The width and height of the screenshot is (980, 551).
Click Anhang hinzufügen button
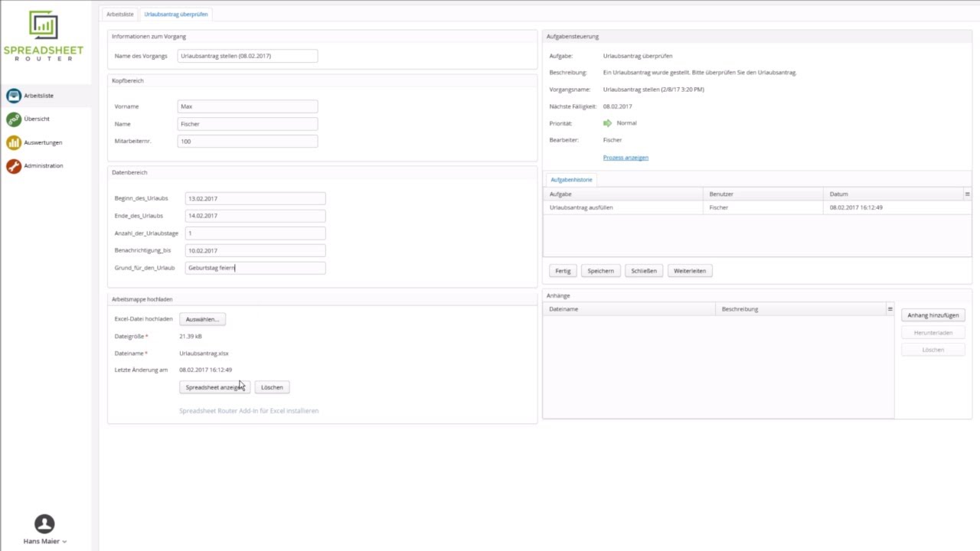tap(933, 315)
